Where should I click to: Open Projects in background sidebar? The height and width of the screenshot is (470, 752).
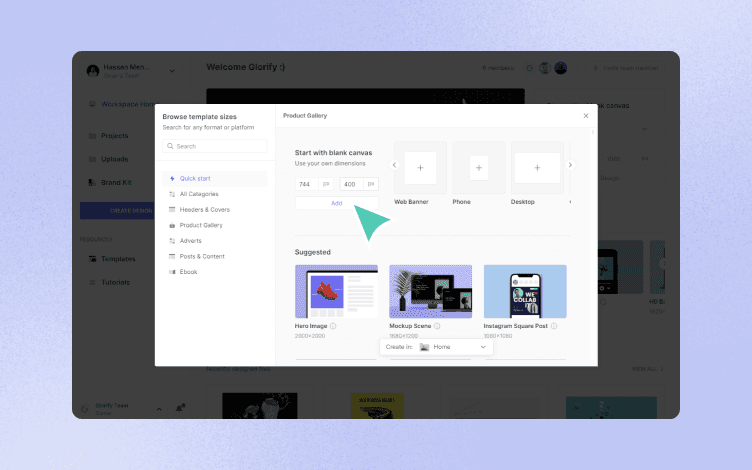(117, 136)
